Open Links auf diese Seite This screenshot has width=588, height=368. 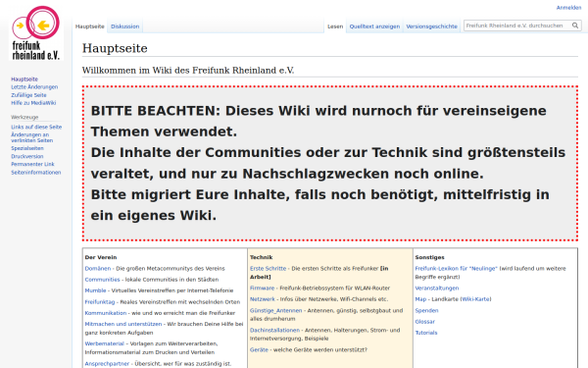[36, 127]
